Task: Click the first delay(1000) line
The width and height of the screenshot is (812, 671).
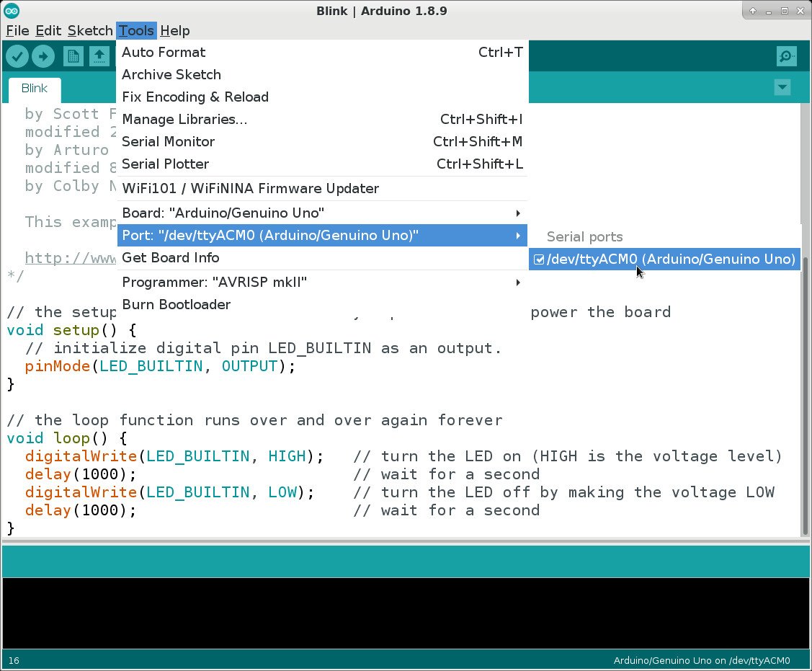Action: pyautogui.click(x=81, y=474)
